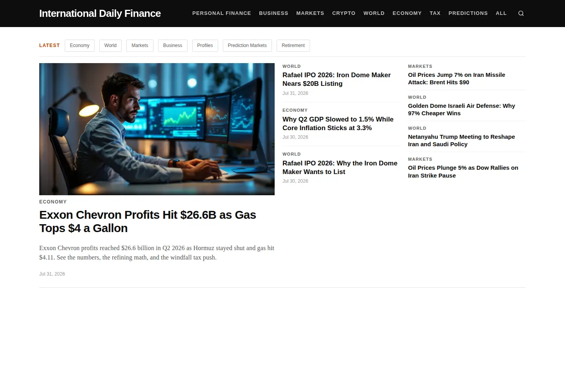Screen dimensions: 565x392
Task: Open Oil Prices Plunge 5% as Dow Rallies article
Action: coord(463,172)
